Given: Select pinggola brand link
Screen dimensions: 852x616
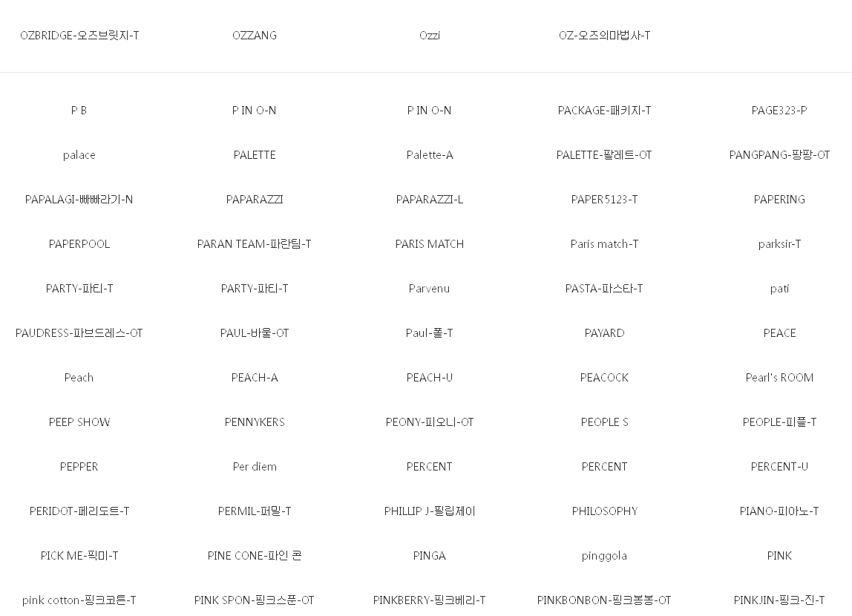Looking at the screenshot, I should click(x=604, y=556).
